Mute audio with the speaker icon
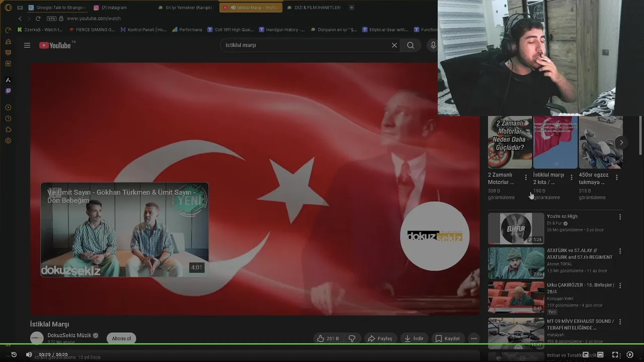Screen dimensions: 644x362 [29, 354]
